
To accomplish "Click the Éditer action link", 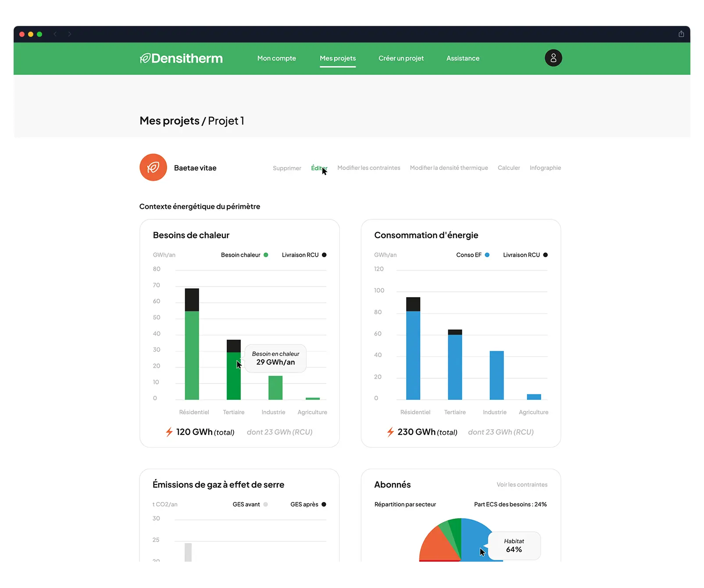I will (x=319, y=168).
